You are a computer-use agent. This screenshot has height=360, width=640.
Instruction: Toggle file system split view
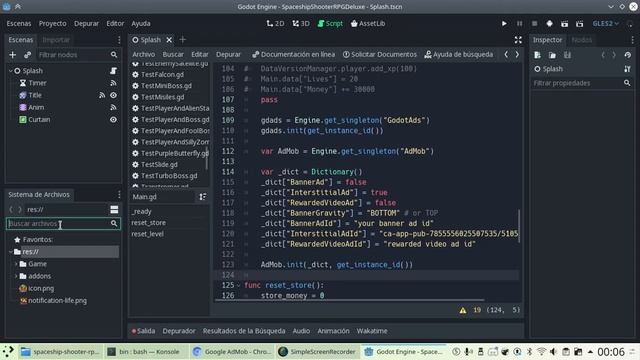114,209
